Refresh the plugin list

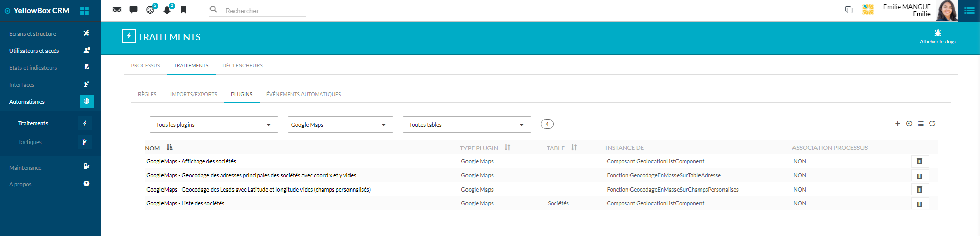click(932, 124)
